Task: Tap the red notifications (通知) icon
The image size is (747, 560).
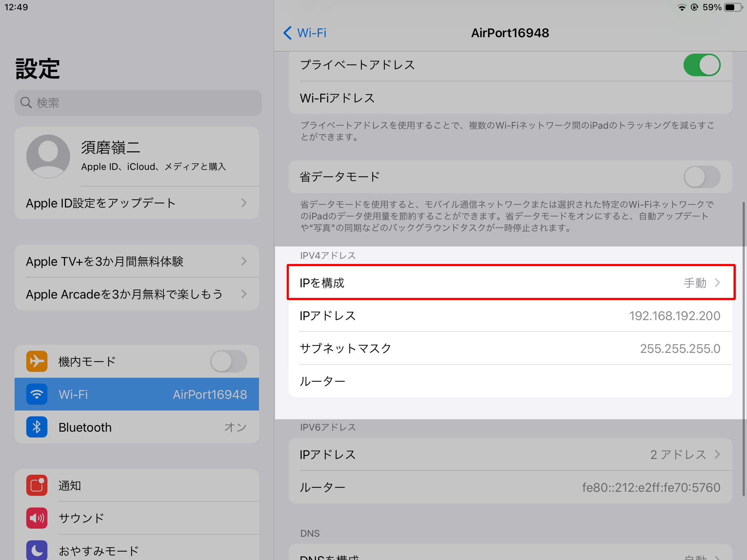Action: point(37,485)
